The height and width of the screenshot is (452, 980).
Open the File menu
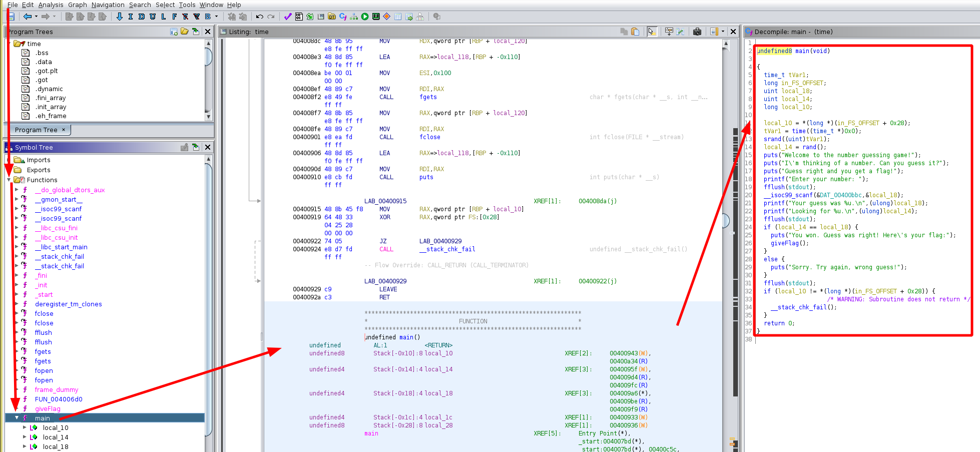(13, 5)
